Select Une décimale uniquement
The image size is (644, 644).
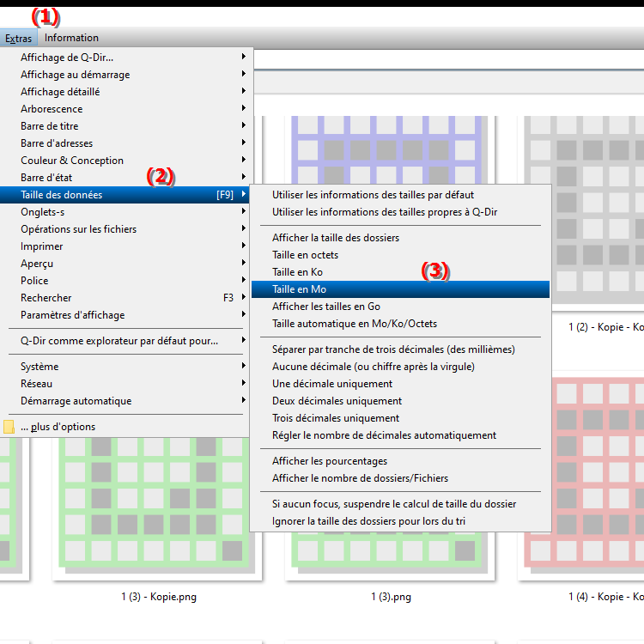pos(400,384)
